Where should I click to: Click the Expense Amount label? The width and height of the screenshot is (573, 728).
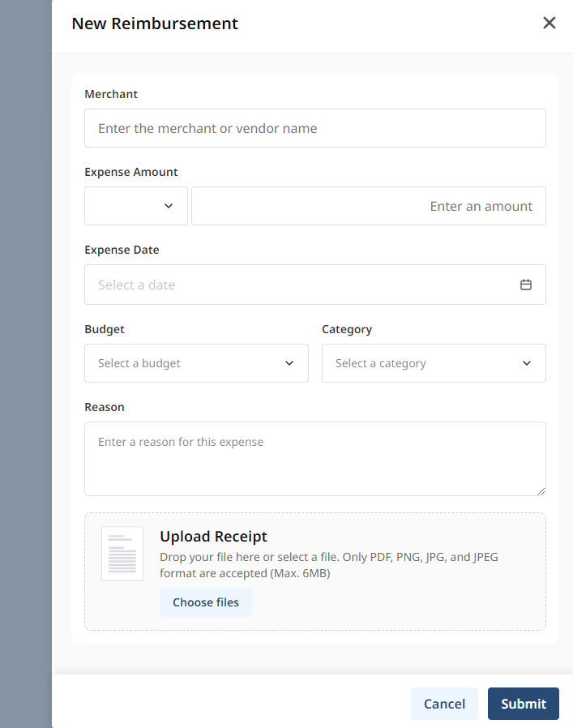(x=131, y=172)
